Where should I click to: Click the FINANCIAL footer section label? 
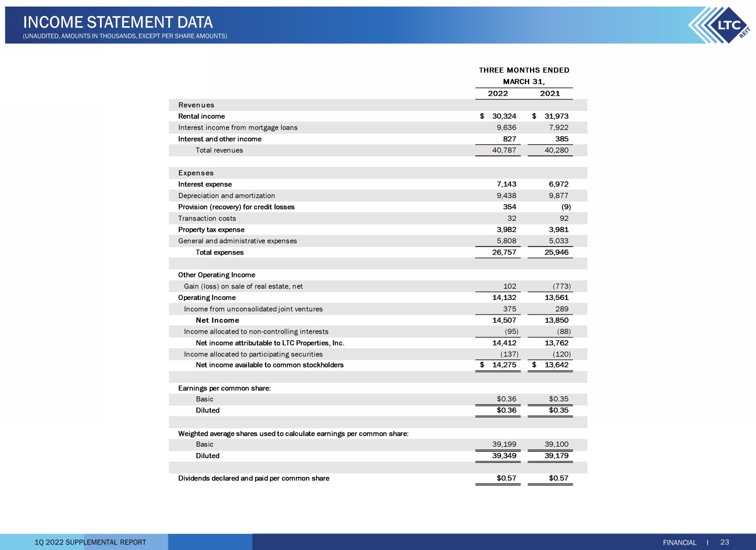679,542
